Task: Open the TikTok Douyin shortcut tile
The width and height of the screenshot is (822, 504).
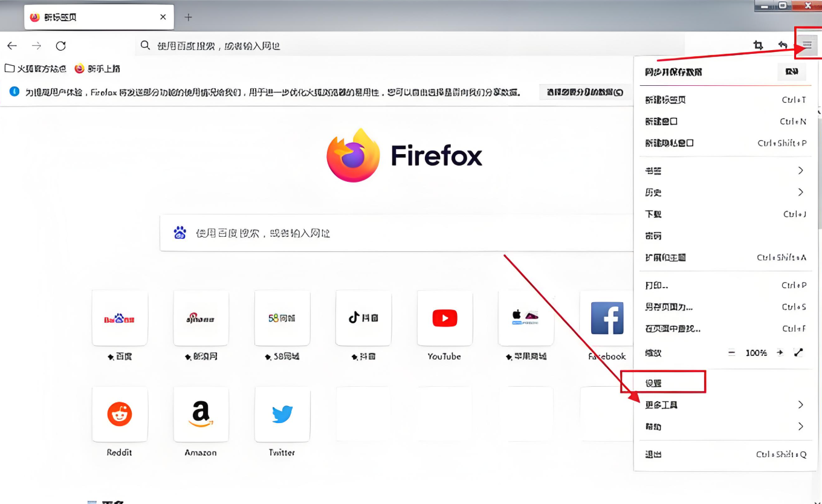Action: (x=363, y=318)
